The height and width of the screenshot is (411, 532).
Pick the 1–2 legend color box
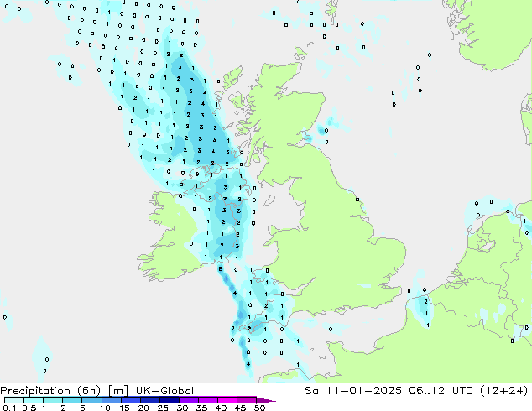click(53, 400)
